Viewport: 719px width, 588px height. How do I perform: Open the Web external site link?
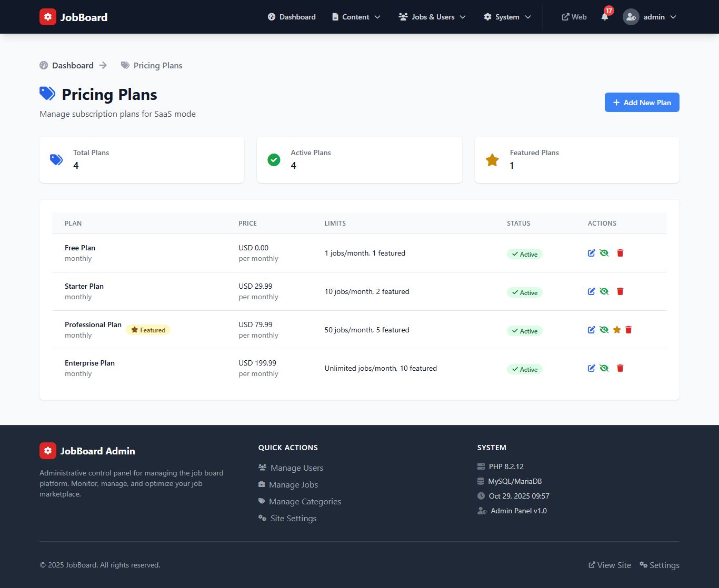(x=574, y=17)
